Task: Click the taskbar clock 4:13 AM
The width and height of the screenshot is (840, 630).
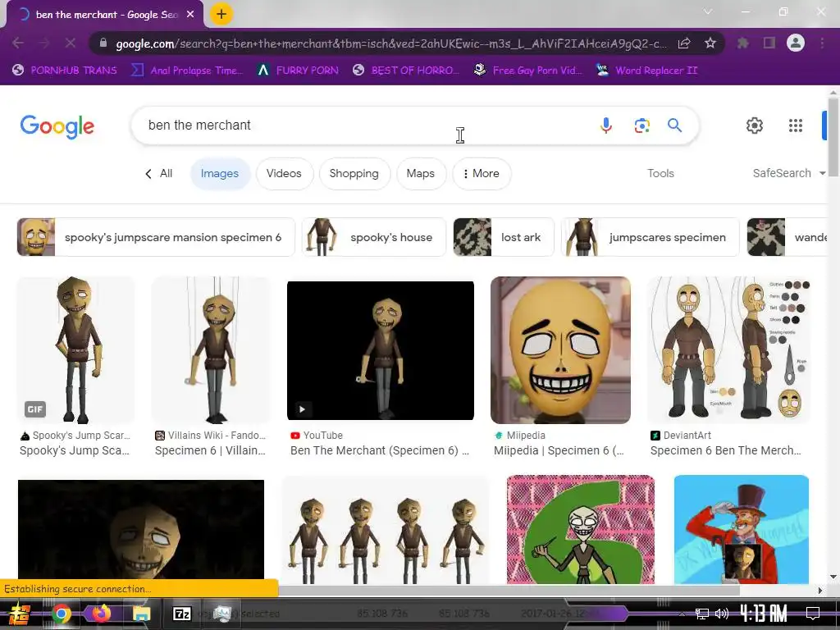Action: (764, 614)
